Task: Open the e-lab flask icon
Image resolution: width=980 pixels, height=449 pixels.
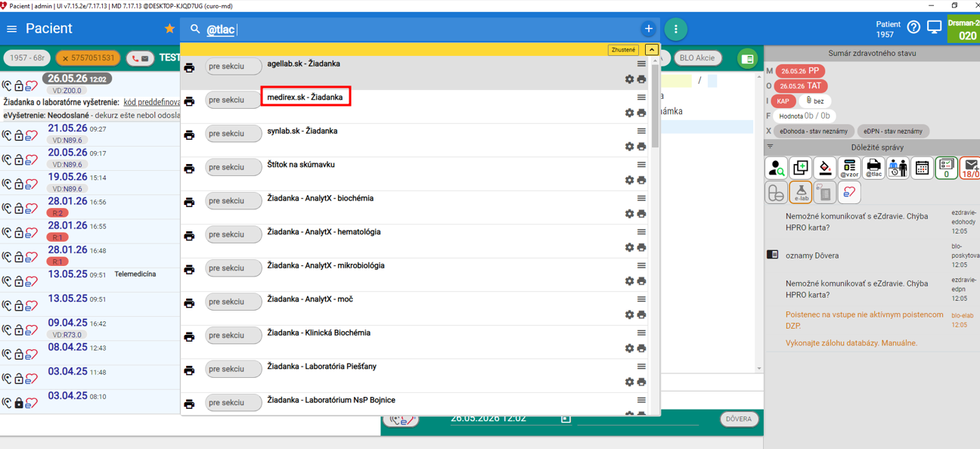Action: (800, 193)
